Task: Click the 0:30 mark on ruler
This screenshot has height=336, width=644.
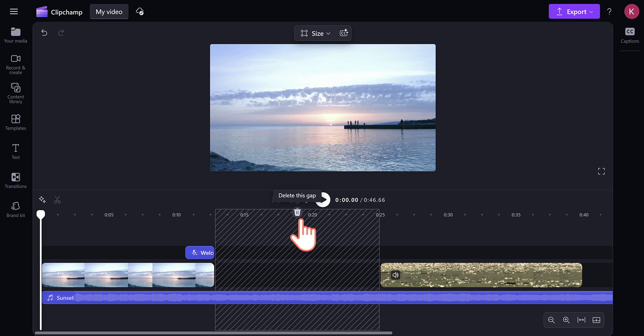Action: (x=448, y=215)
